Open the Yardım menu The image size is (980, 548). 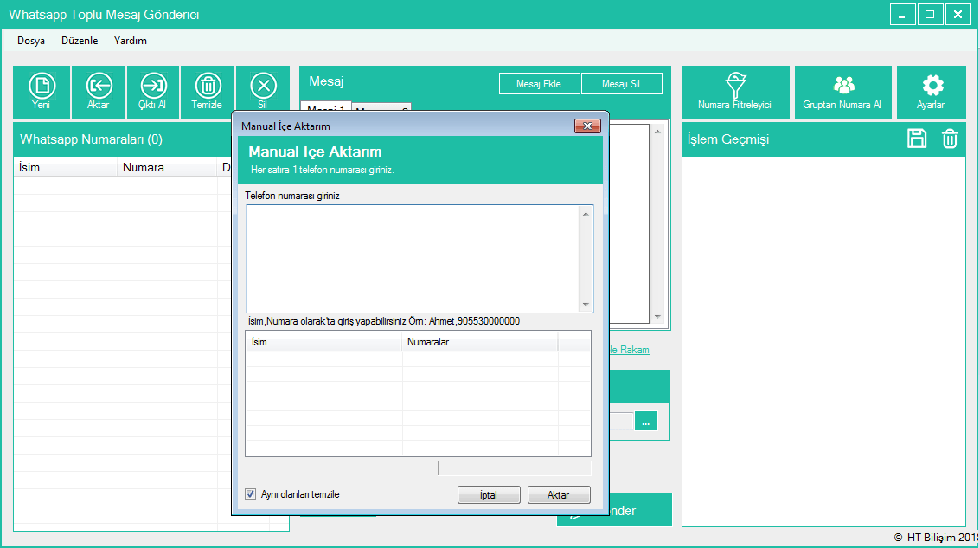tap(130, 41)
